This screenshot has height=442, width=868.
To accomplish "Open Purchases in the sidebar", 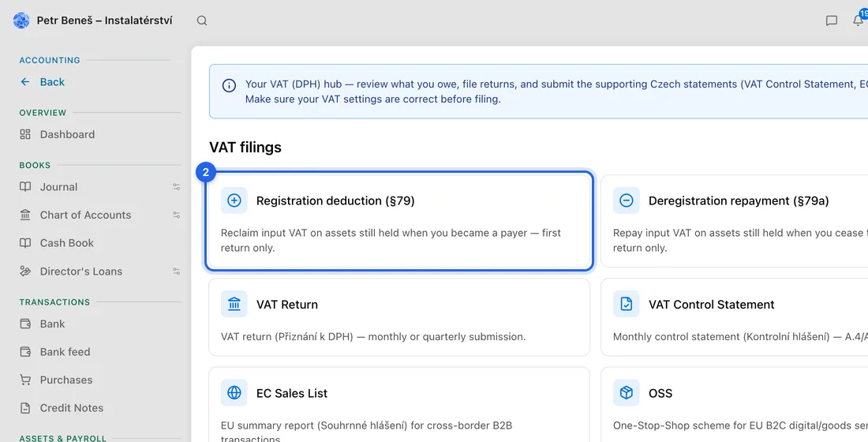I will click(65, 380).
